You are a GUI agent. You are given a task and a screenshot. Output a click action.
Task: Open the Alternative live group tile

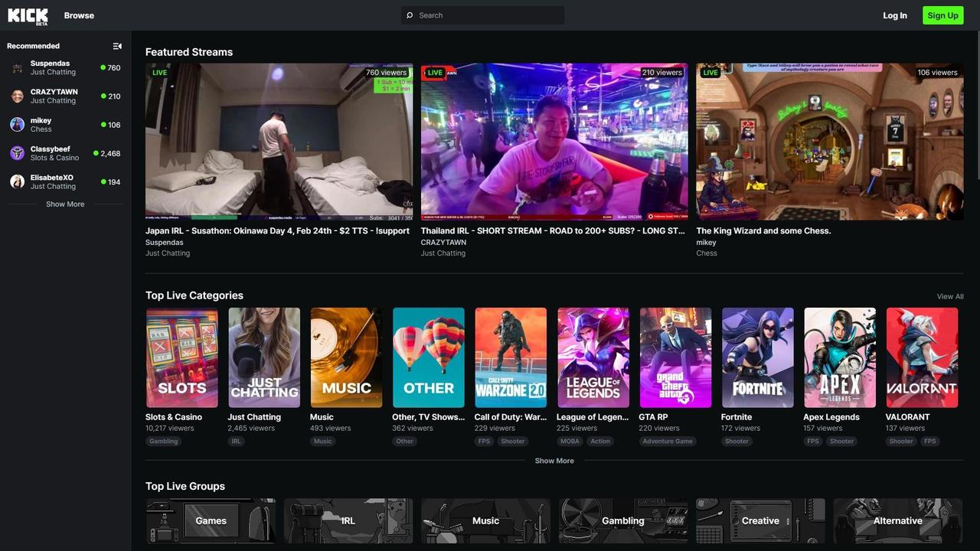coord(898,520)
